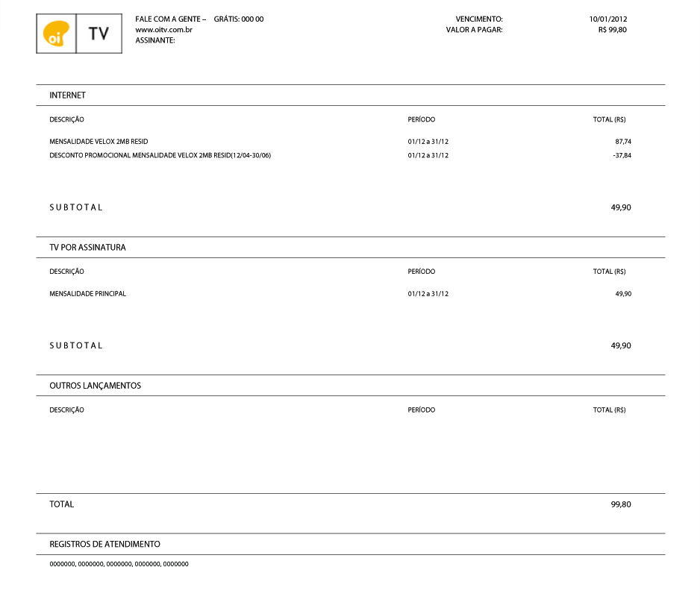Click the ASSINANTE label in header
The width and height of the screenshot is (700, 614).
coord(154,41)
